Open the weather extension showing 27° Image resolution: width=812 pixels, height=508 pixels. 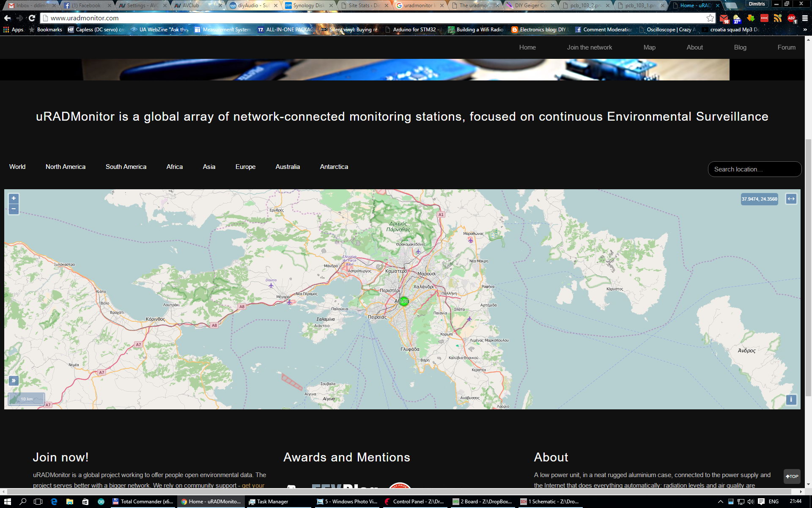(x=737, y=18)
